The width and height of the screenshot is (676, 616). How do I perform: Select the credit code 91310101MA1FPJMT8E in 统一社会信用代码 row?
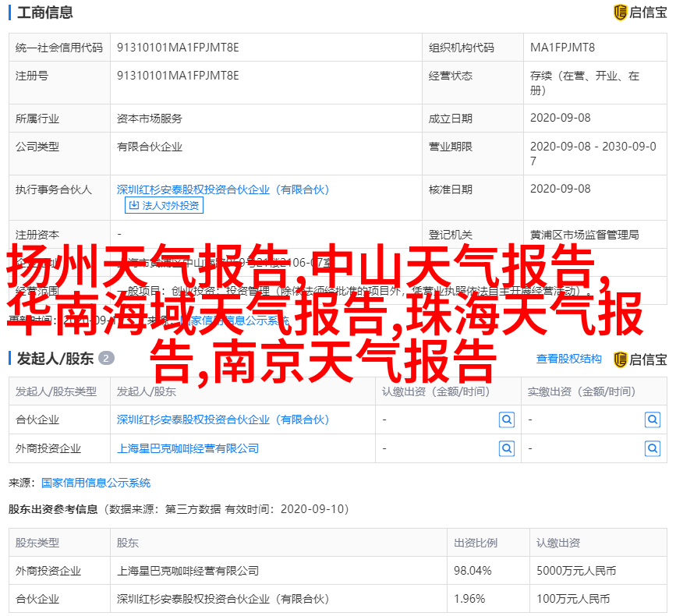click(178, 48)
